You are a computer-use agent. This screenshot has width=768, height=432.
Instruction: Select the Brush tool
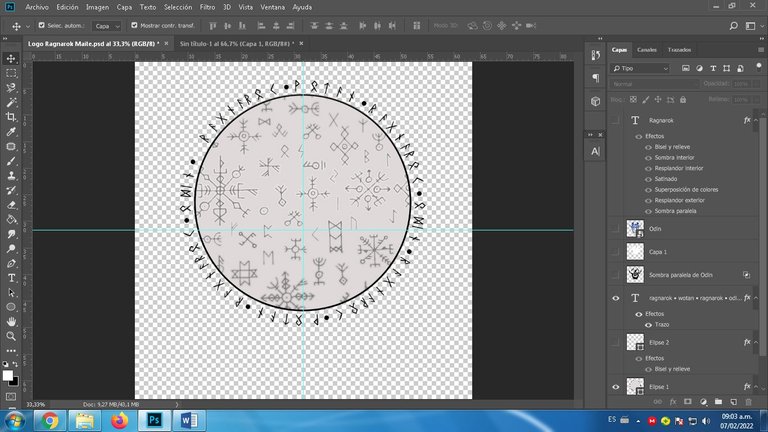(x=11, y=161)
